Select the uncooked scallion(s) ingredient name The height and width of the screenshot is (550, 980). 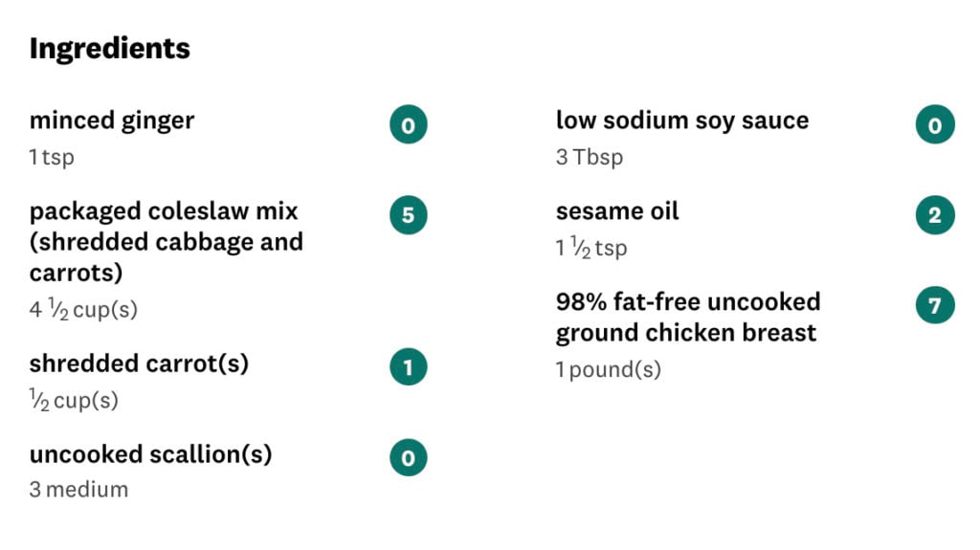pyautogui.click(x=150, y=454)
